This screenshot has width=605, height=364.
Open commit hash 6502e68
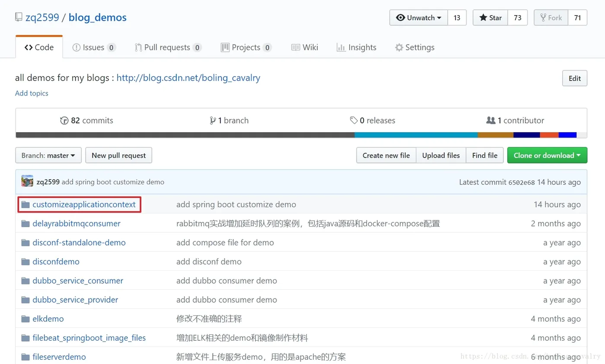tap(521, 182)
